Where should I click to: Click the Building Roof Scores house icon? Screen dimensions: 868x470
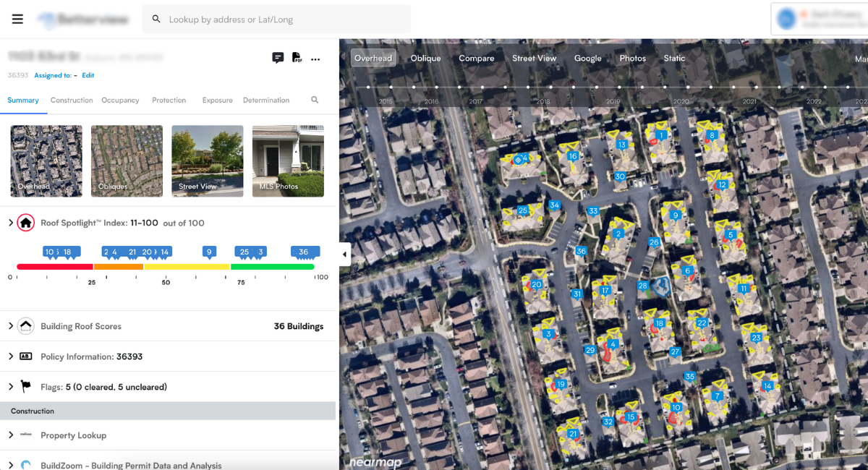click(x=26, y=325)
